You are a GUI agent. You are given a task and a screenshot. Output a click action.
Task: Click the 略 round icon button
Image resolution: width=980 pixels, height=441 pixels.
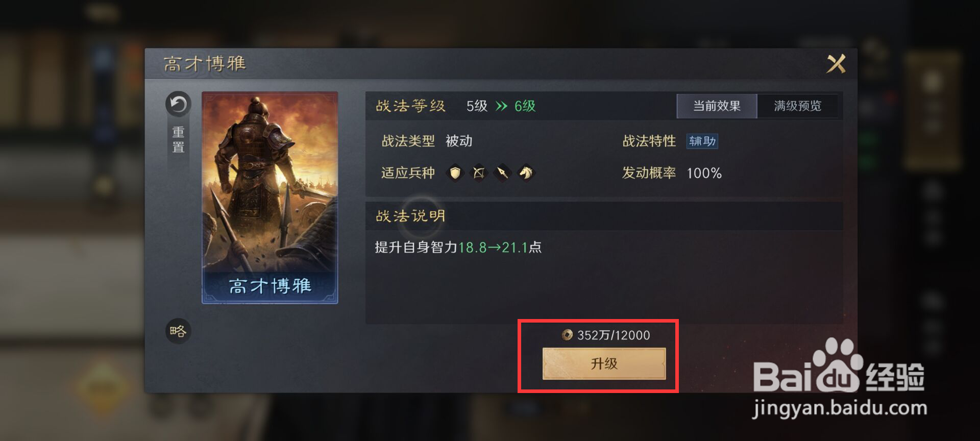[178, 331]
